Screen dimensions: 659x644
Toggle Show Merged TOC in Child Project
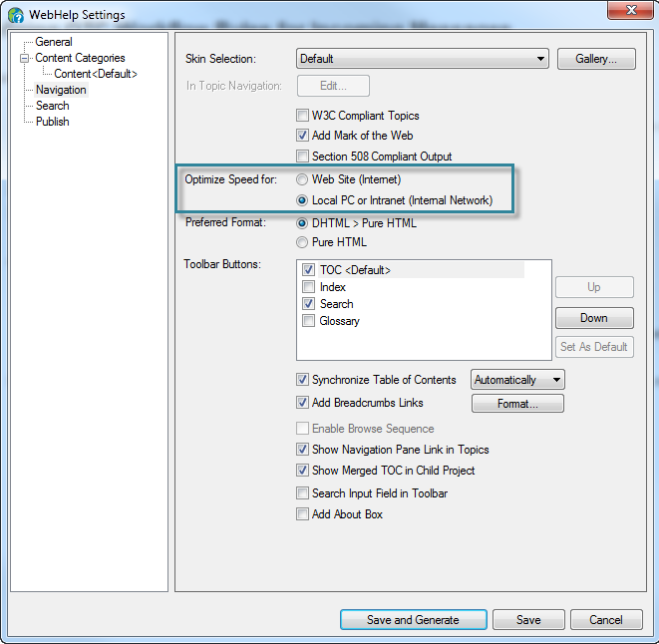point(302,471)
